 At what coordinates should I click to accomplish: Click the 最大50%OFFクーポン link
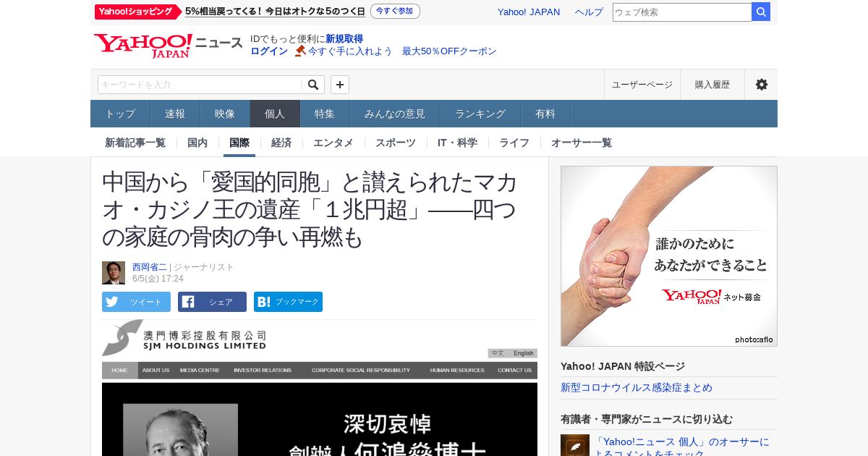pyautogui.click(x=449, y=51)
